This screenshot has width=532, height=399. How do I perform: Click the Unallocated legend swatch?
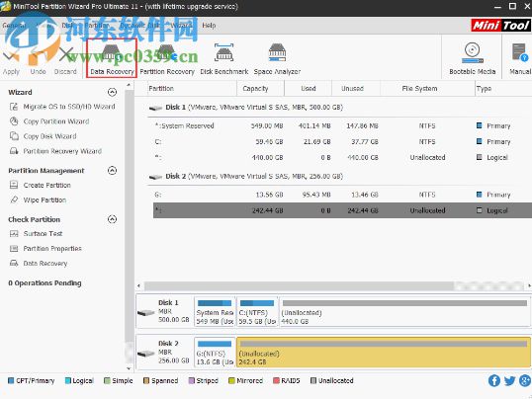pyautogui.click(x=313, y=380)
